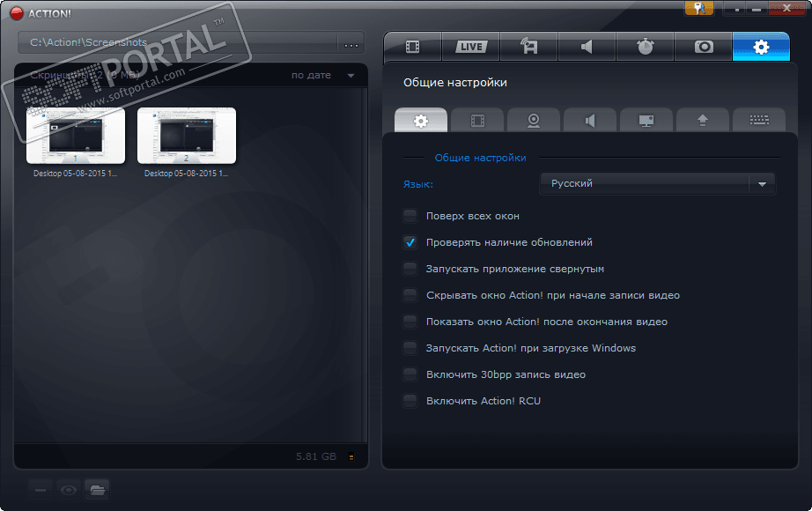This screenshot has height=511, width=812.
Task: Click the orange key license icon
Action: coord(699,8)
